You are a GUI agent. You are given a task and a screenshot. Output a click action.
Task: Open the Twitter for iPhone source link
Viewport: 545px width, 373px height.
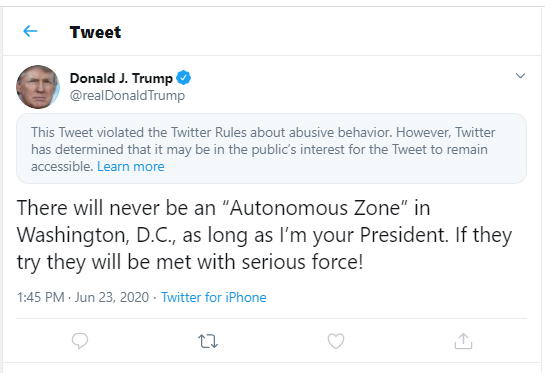pyautogui.click(x=214, y=298)
